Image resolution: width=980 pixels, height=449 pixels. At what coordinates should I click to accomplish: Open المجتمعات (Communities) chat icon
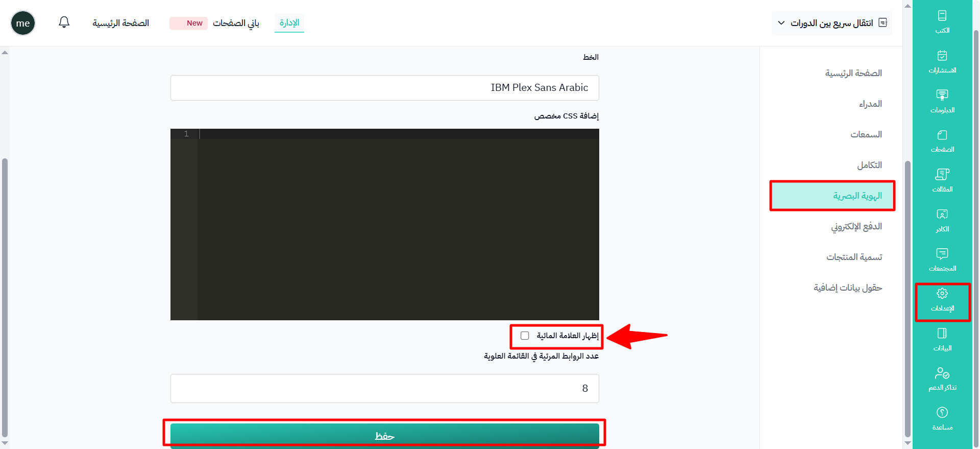click(x=942, y=259)
